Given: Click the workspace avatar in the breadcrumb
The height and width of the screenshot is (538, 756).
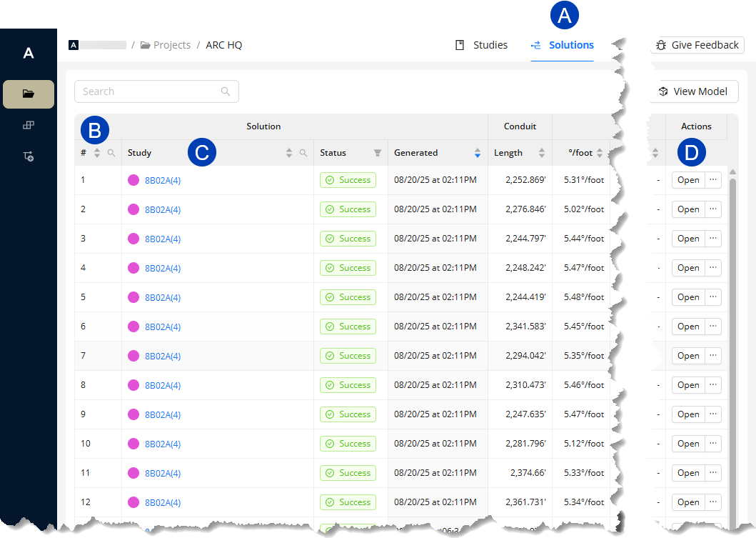Looking at the screenshot, I should 74,45.
